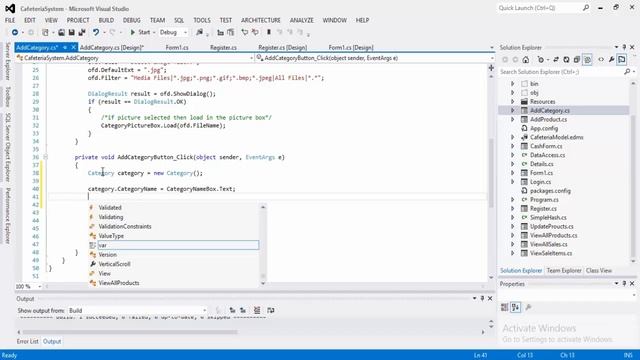This screenshot has width=640, height=360.
Task: Click the Find in Files toolbar icon
Action: (x=199, y=32)
